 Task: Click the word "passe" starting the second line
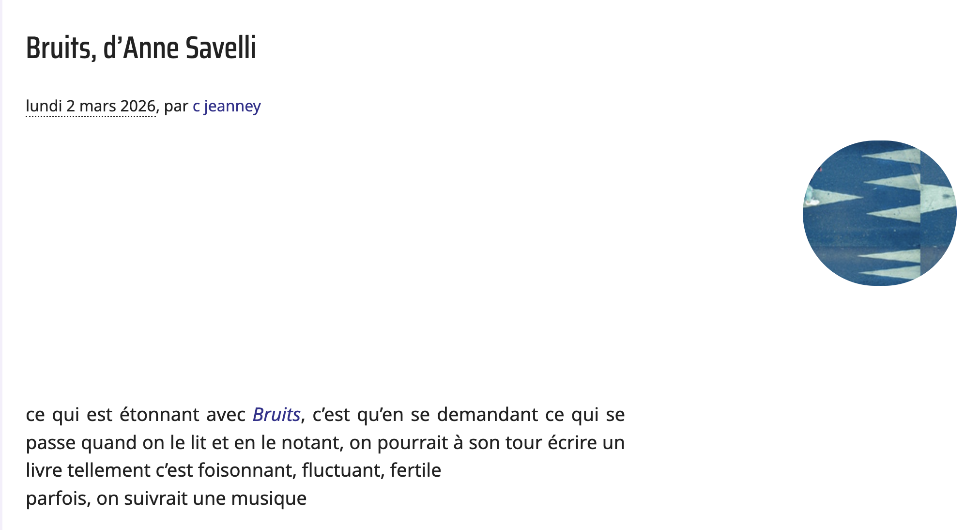50,443
